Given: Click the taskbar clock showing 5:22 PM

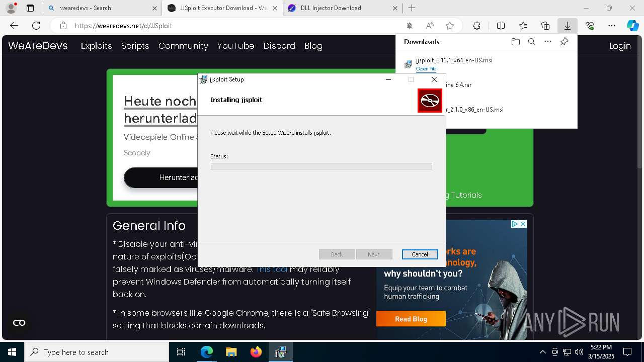Looking at the screenshot, I should coord(601,352).
